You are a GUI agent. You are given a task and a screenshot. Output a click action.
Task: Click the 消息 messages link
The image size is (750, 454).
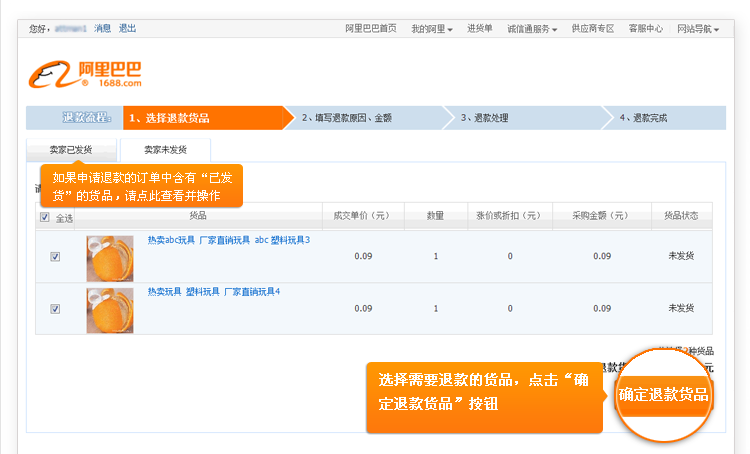(102, 29)
